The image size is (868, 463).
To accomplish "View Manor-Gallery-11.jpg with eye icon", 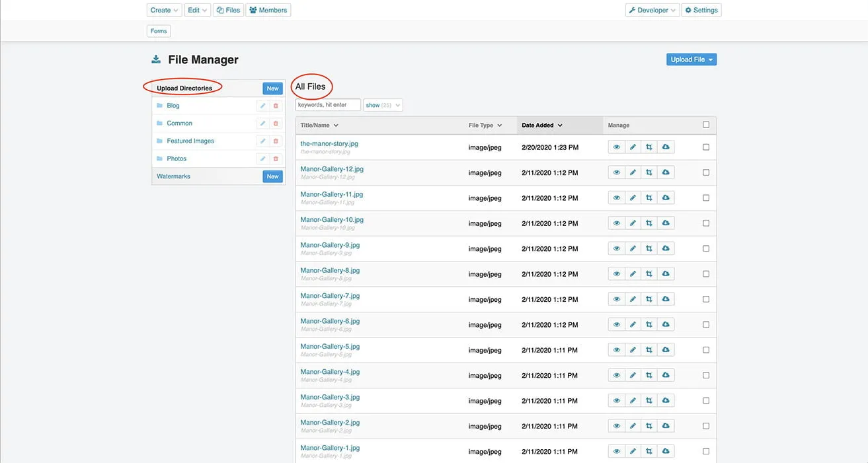I will pyautogui.click(x=617, y=198).
